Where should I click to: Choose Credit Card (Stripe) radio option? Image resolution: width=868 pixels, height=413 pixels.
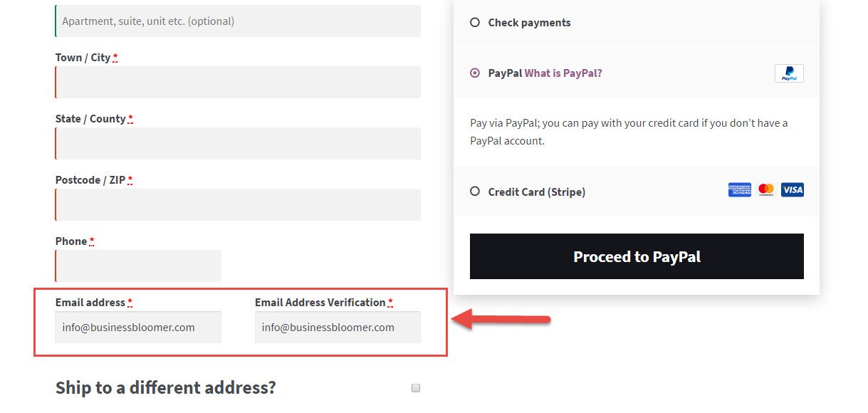475,192
